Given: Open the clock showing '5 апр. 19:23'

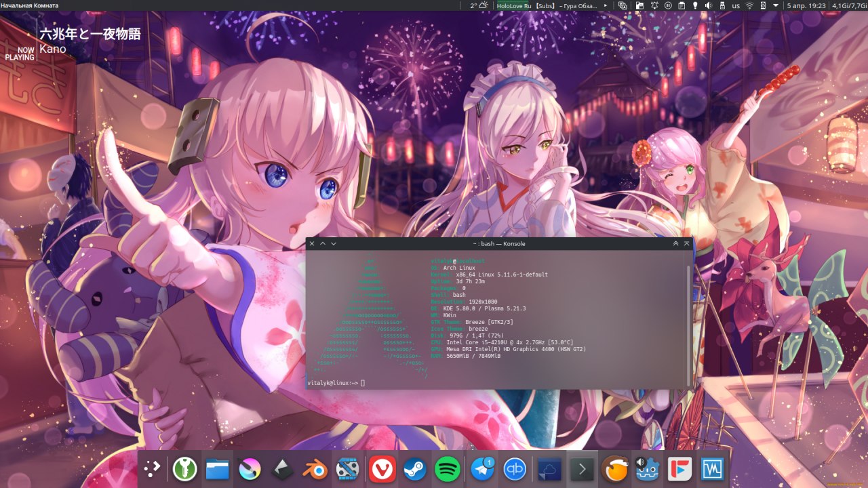Looking at the screenshot, I should pyautogui.click(x=806, y=5).
